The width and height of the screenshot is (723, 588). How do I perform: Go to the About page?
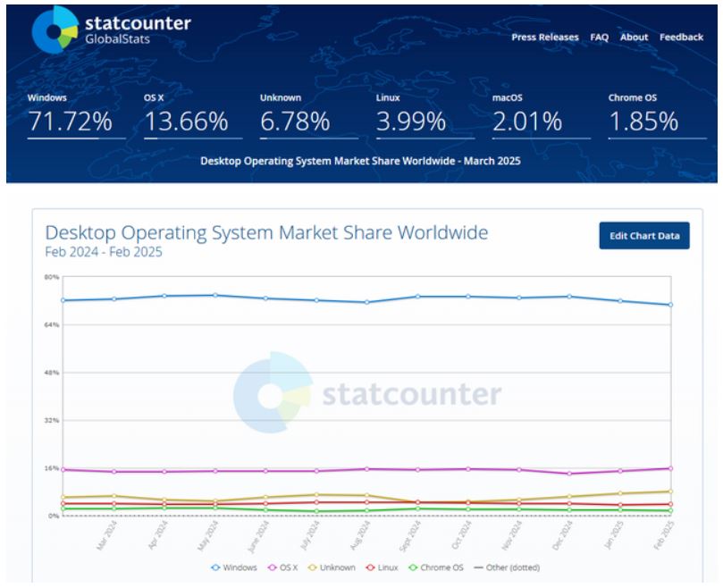click(x=634, y=38)
